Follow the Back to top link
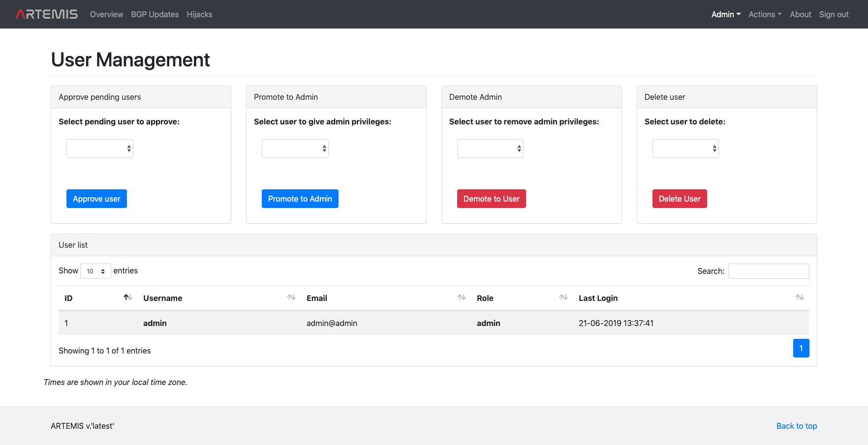The image size is (868, 445). pyautogui.click(x=796, y=426)
